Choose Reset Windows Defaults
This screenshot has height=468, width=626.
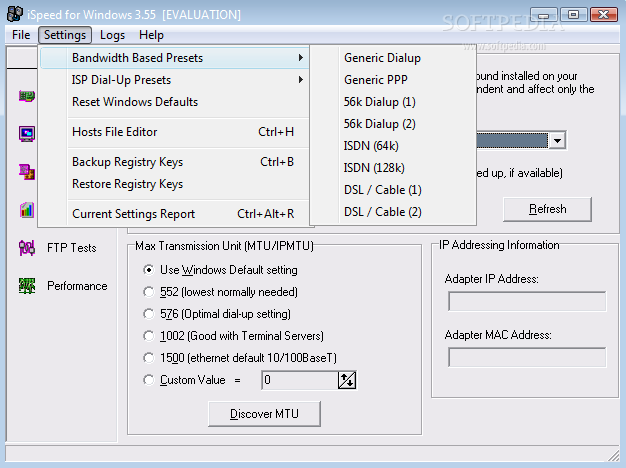point(174,102)
